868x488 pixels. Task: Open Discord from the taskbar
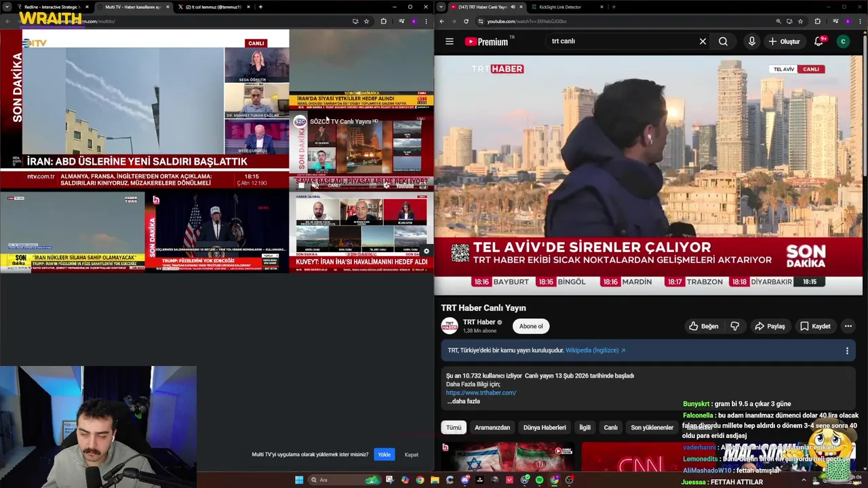tap(465, 480)
